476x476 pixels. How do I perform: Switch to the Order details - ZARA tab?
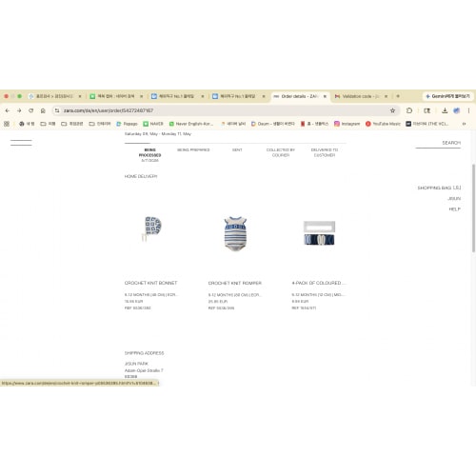coord(299,96)
